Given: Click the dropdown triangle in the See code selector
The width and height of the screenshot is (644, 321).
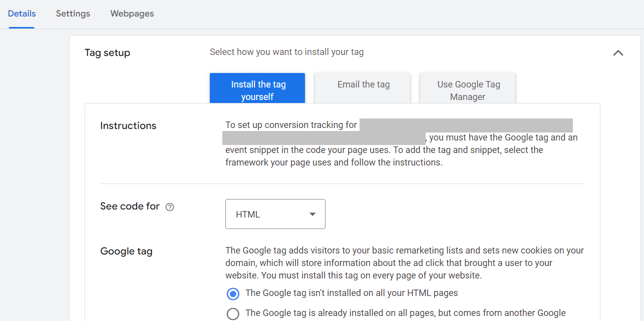Looking at the screenshot, I should (x=312, y=213).
